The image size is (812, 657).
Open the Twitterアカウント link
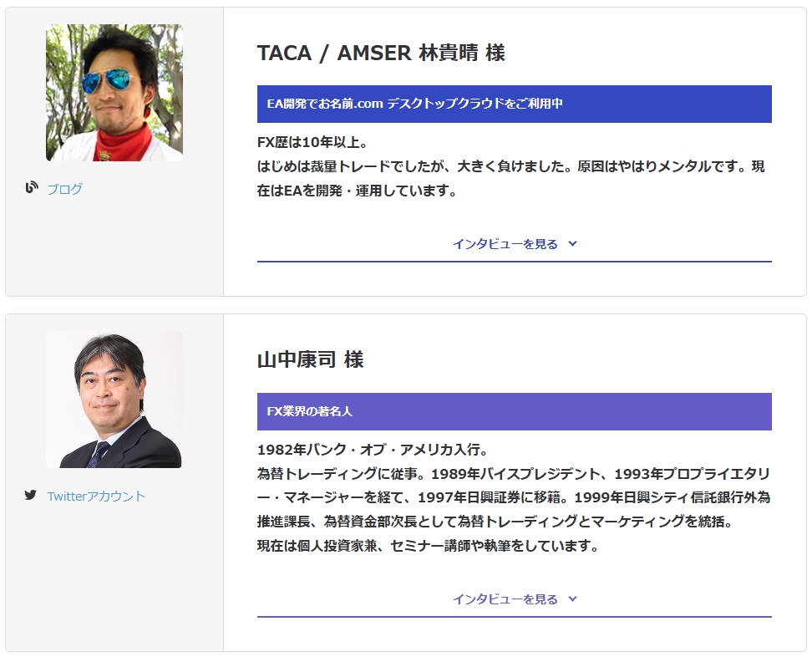[96, 496]
